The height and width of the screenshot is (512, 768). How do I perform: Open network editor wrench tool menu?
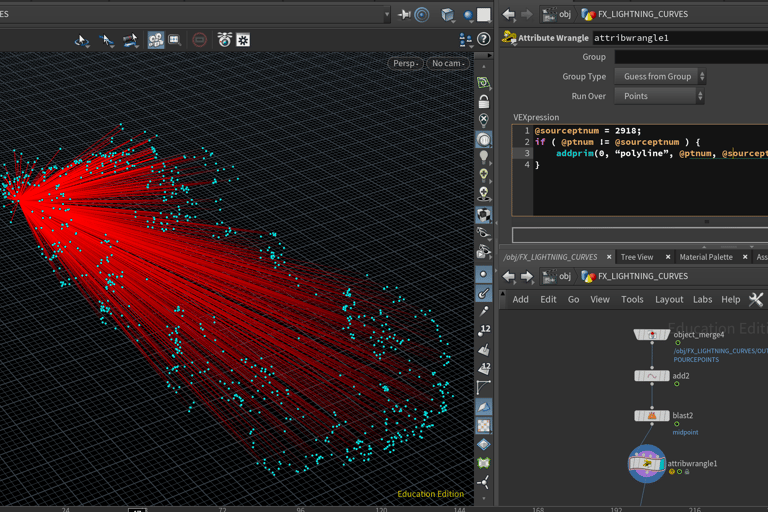[756, 299]
